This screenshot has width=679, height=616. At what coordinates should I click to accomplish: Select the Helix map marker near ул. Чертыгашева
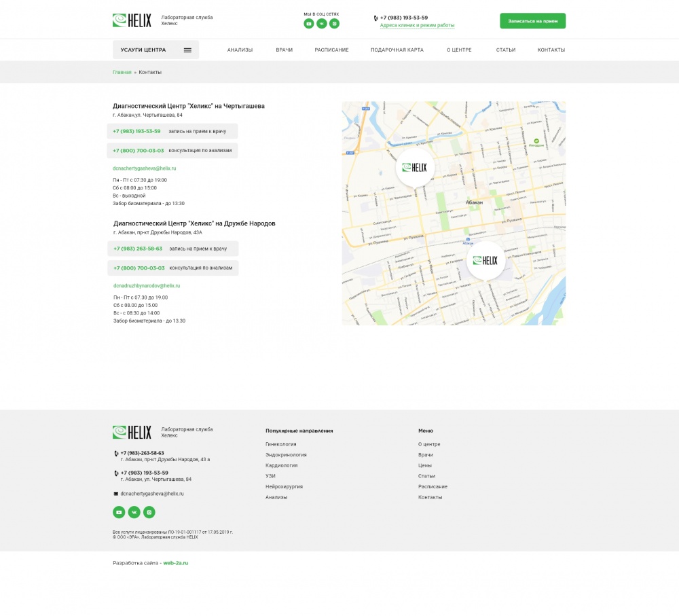tap(415, 167)
